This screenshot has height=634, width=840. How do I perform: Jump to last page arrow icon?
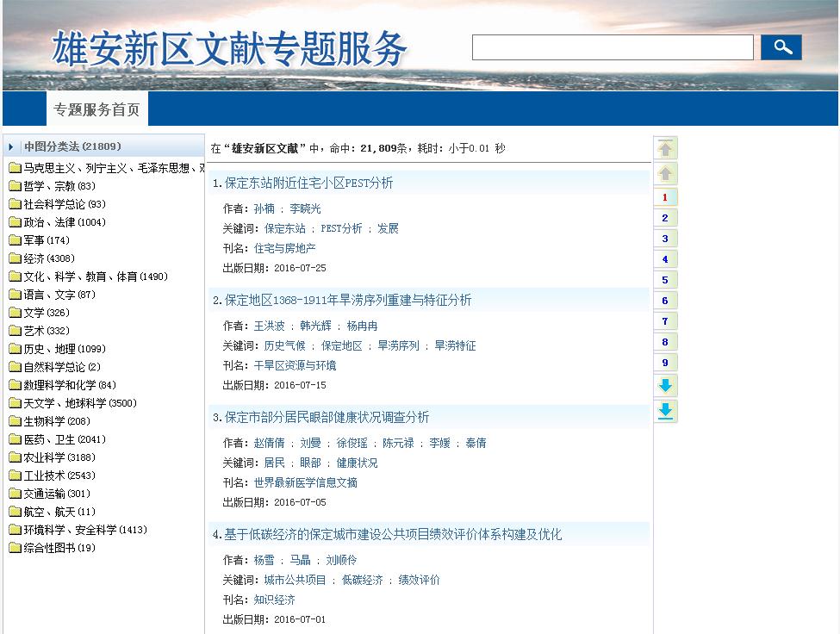pyautogui.click(x=665, y=412)
